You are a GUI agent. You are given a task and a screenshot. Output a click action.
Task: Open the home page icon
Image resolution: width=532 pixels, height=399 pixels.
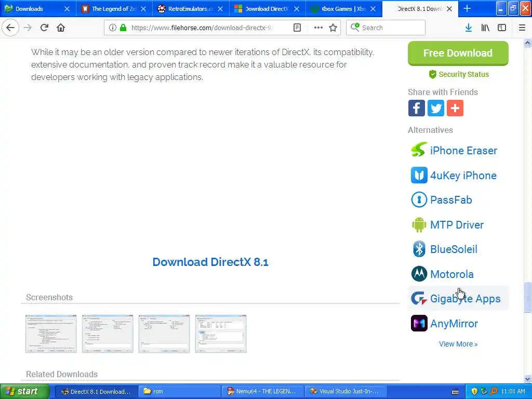pos(61,28)
